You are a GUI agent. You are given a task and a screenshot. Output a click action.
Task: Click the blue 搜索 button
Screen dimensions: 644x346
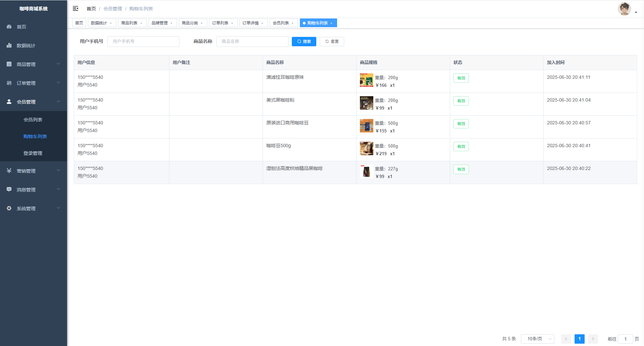(304, 42)
